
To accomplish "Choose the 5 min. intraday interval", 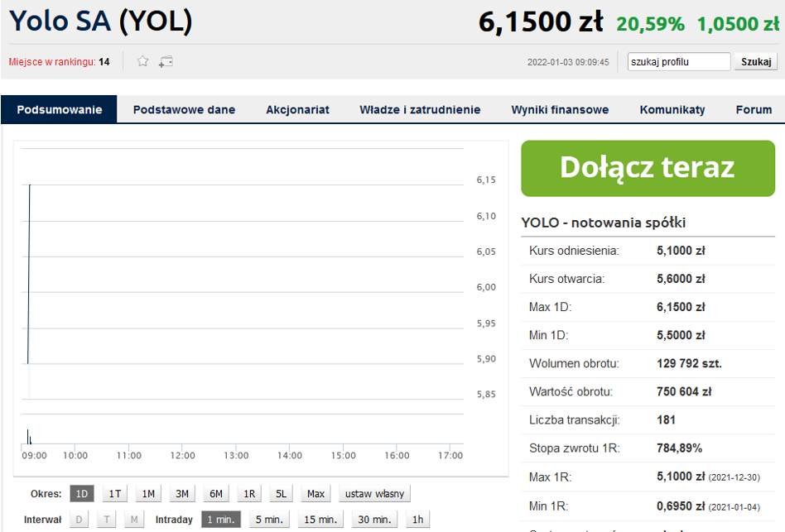I will [x=269, y=520].
